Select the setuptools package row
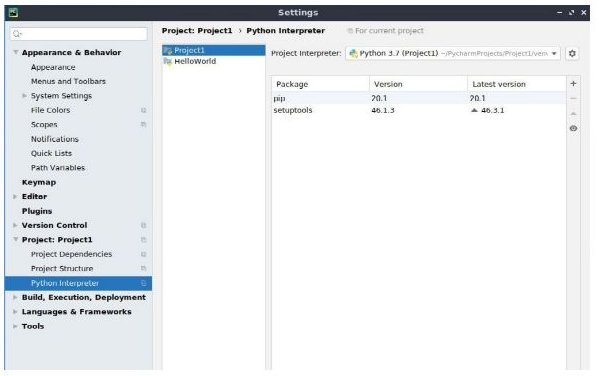This screenshot has height=376, width=599. tap(419, 110)
